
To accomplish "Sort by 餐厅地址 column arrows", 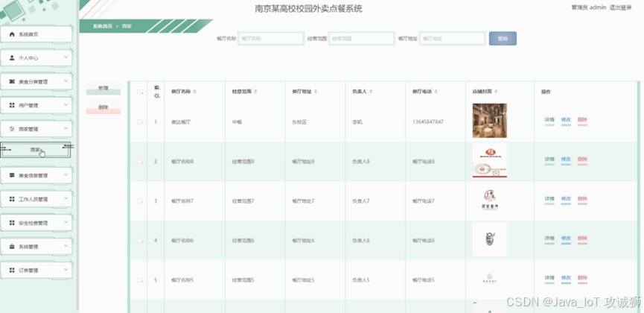I will click(316, 92).
